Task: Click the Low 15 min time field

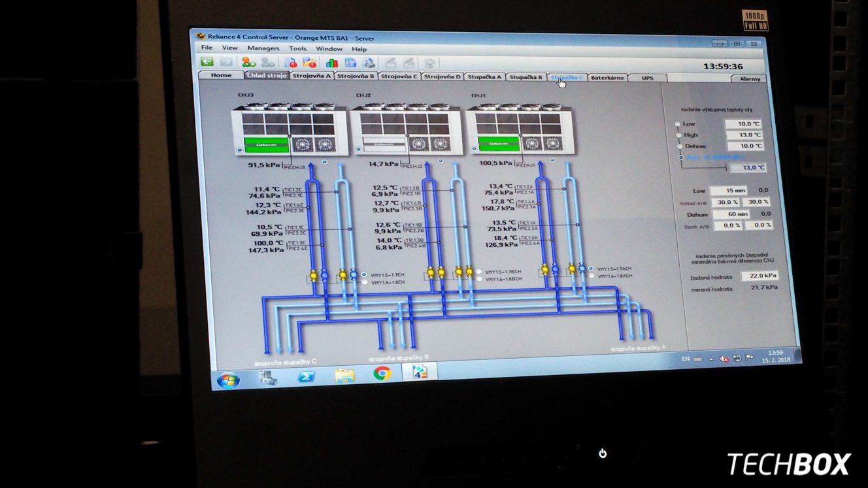Action: [730, 190]
